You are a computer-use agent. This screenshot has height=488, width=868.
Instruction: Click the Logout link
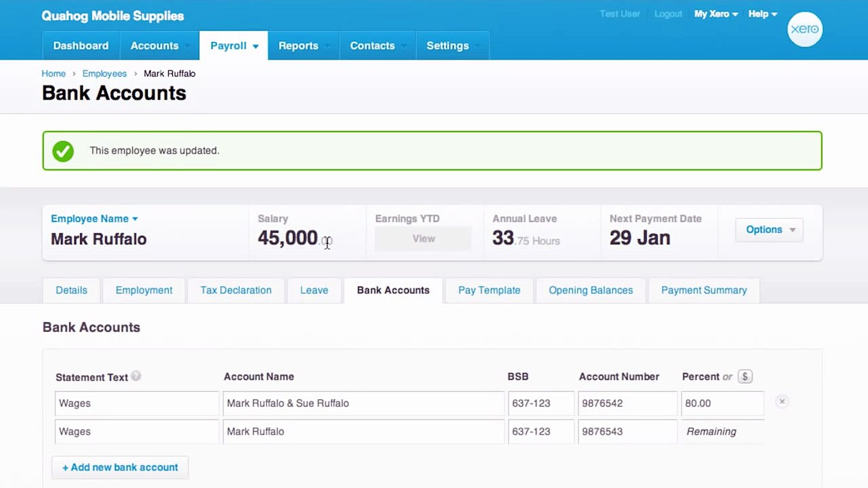coord(668,14)
